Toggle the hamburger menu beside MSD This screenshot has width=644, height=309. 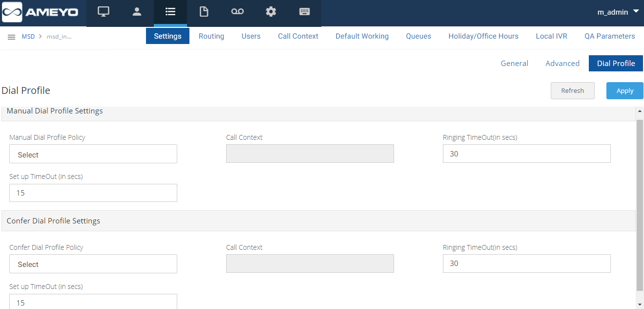point(11,37)
